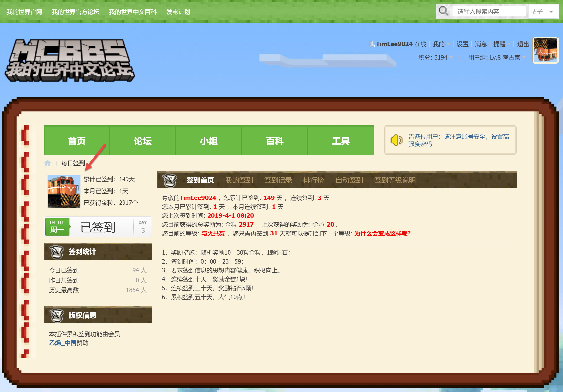Screen dimensions: 563x392
Task: Open the 乙烯_中国 sponsor link
Action: (63, 343)
